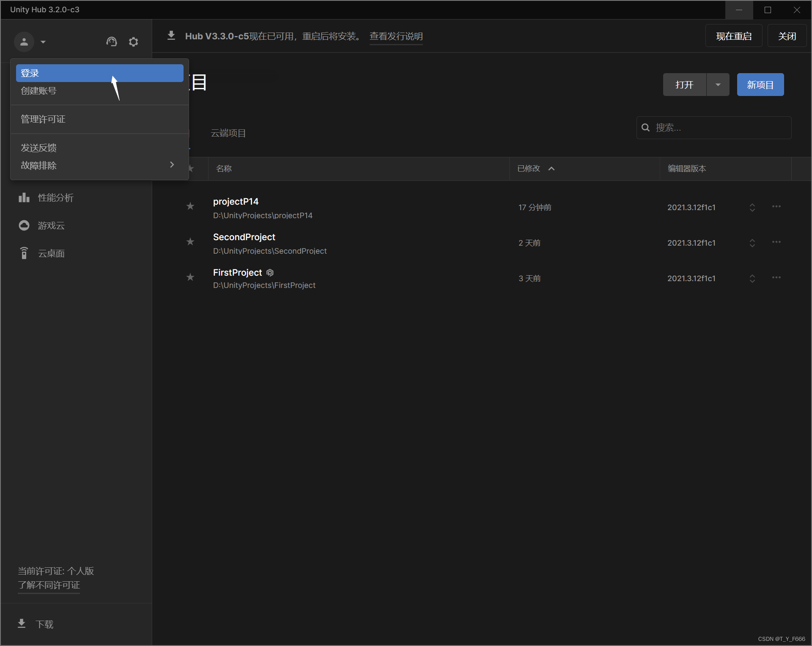812x646 pixels.
Task: Switch to the 云端项目 tab
Action: 228,134
